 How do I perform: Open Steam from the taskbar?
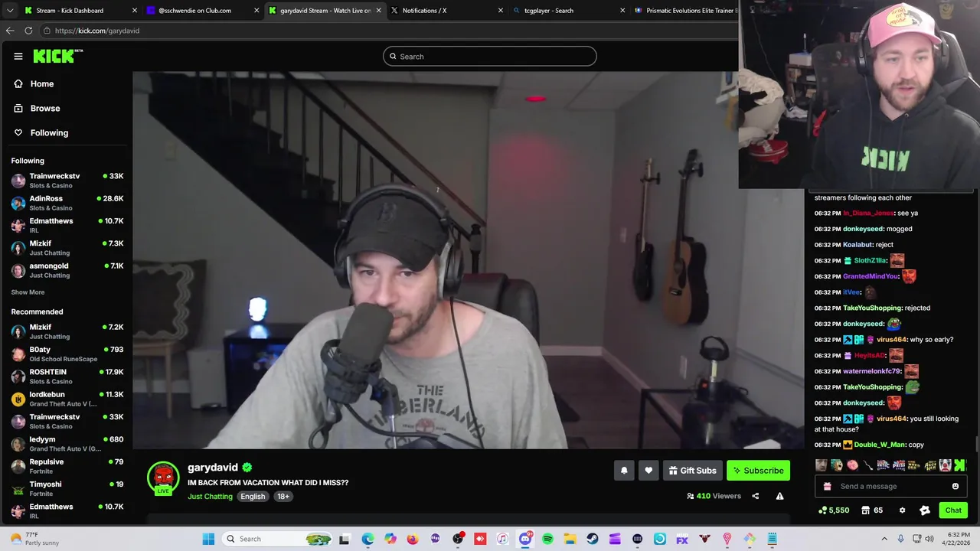[593, 539]
